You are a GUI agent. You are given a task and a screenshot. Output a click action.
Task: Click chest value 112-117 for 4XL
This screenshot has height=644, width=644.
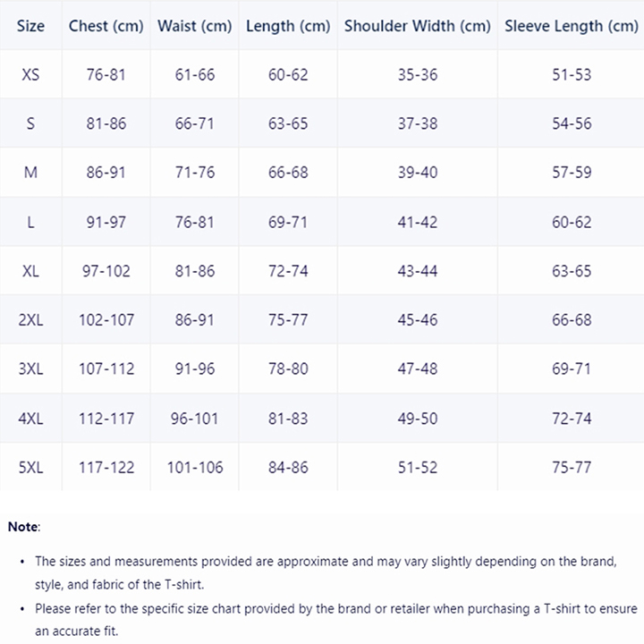106,418
